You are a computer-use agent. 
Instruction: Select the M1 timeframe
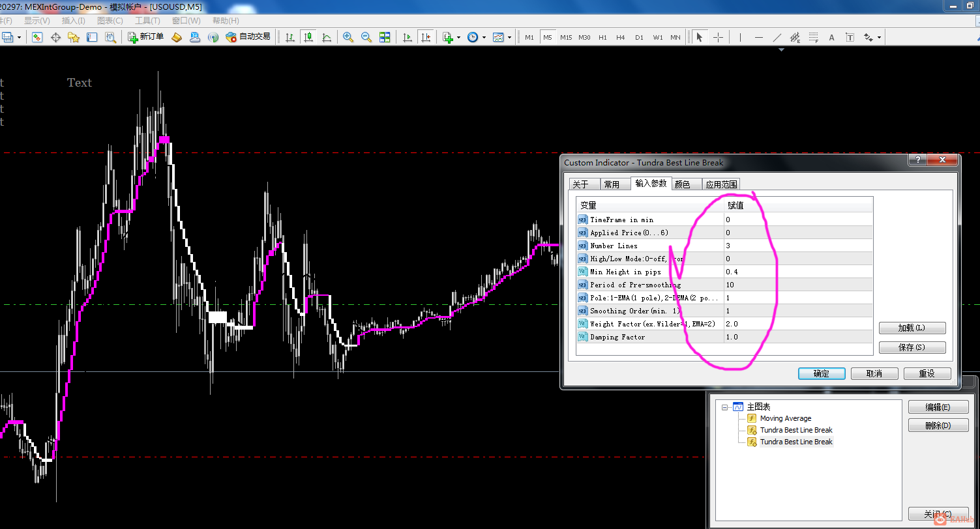click(529, 37)
